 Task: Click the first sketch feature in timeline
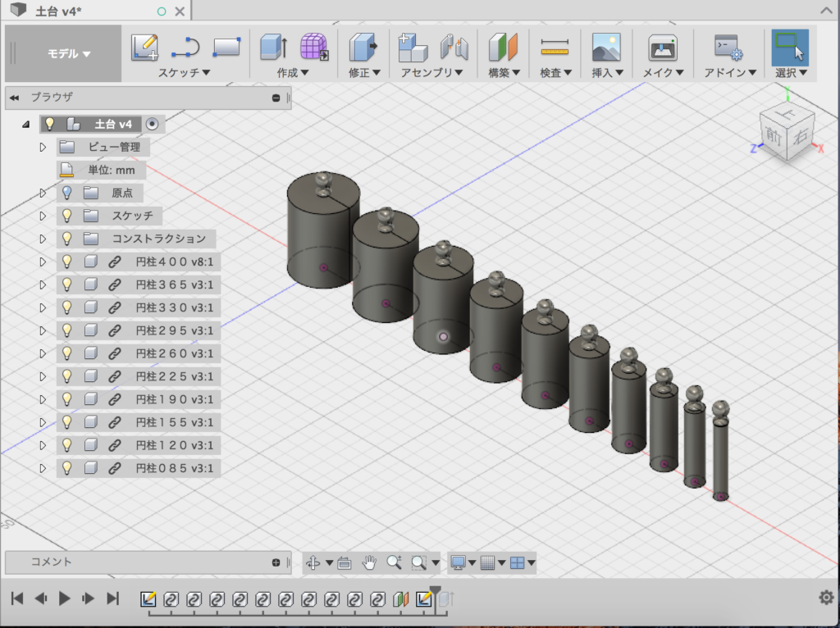(148, 598)
